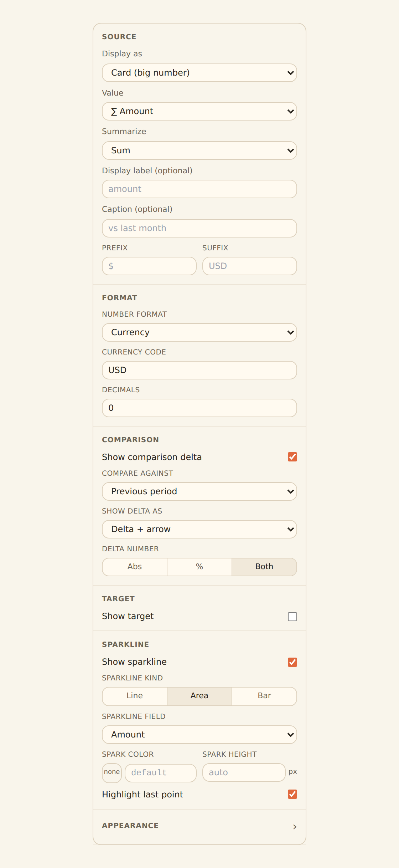Select Abs delta number option
Image resolution: width=399 pixels, height=868 pixels.
pyautogui.click(x=135, y=567)
